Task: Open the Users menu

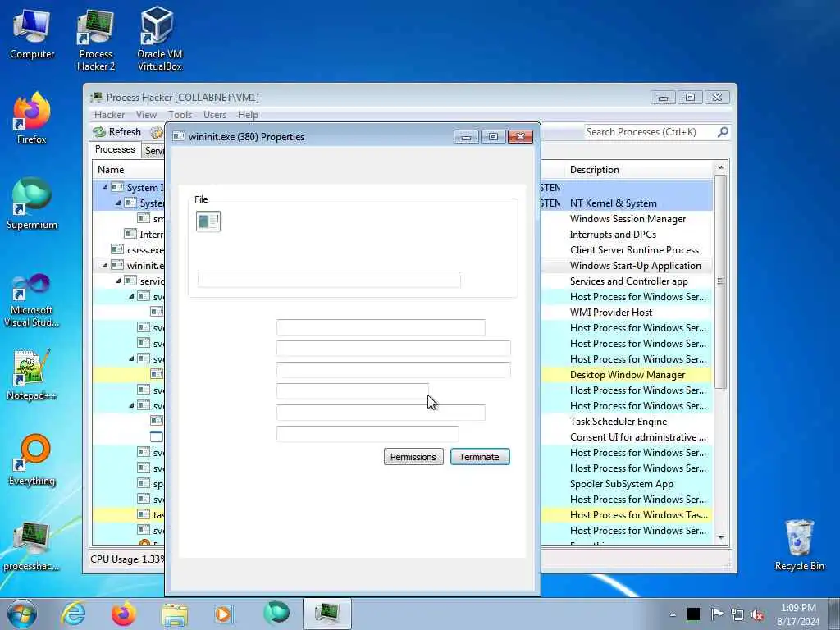Action: point(215,115)
